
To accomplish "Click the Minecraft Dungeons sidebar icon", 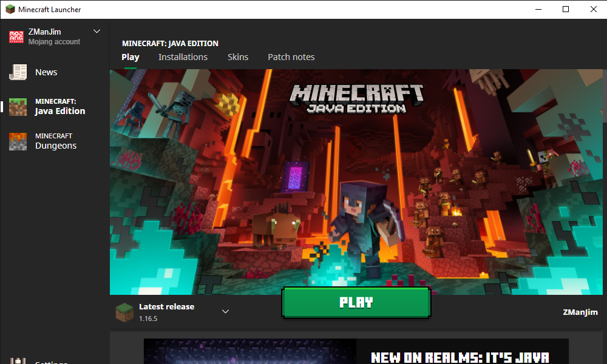I will tap(18, 141).
